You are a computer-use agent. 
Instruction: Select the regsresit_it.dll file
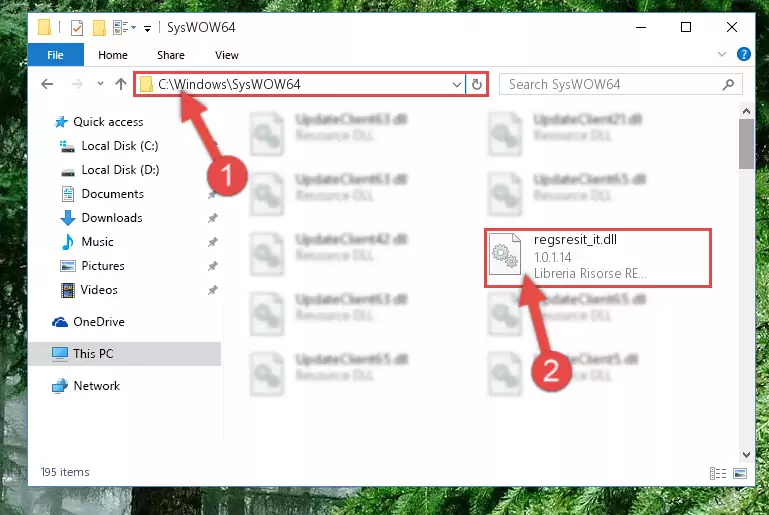598,258
